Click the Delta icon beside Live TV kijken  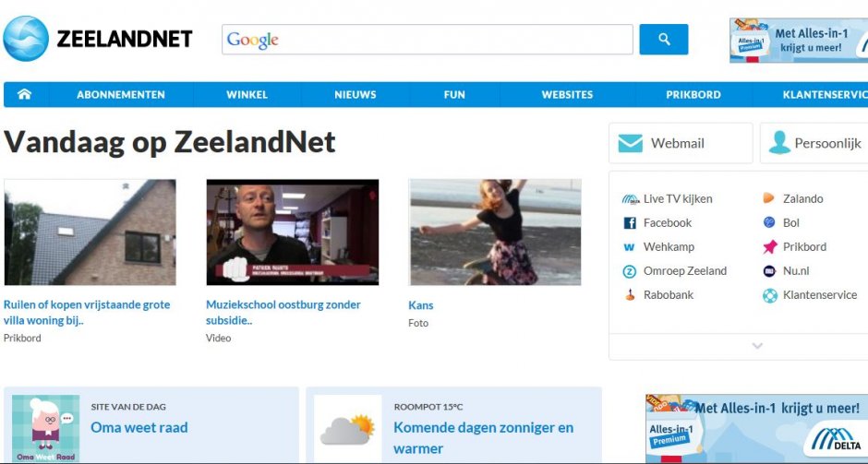tap(630, 199)
